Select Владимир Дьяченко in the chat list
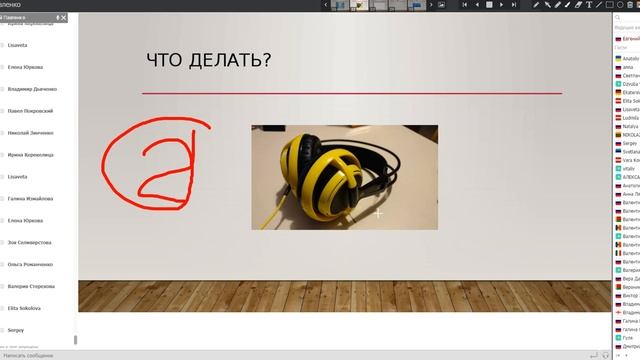The width and height of the screenshot is (640, 360). [32, 89]
